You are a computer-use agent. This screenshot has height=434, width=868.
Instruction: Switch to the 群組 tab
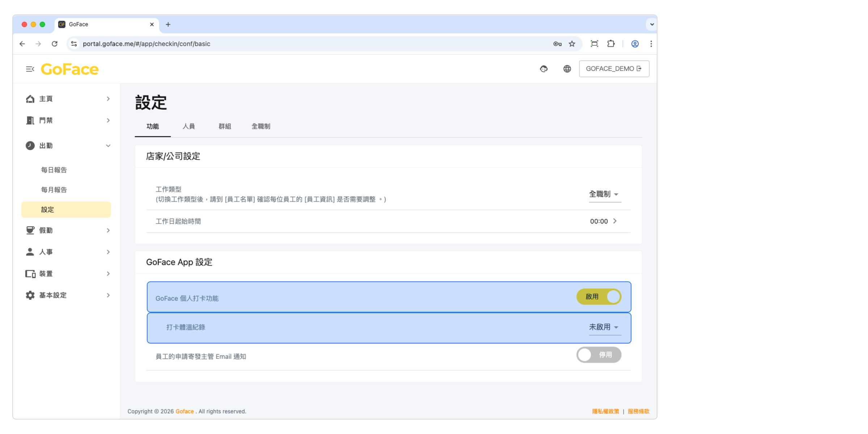pyautogui.click(x=225, y=126)
